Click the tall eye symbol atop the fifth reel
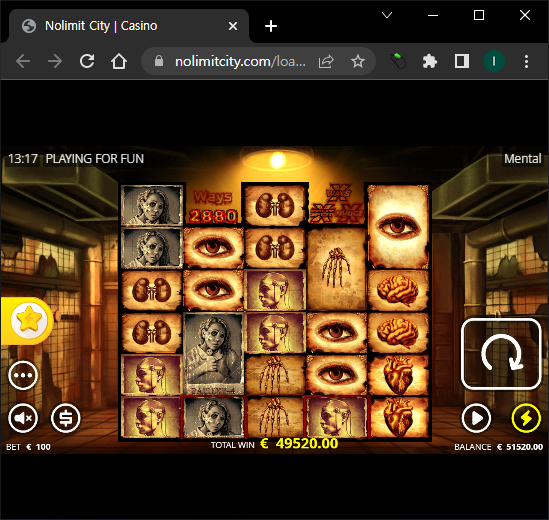 click(398, 226)
